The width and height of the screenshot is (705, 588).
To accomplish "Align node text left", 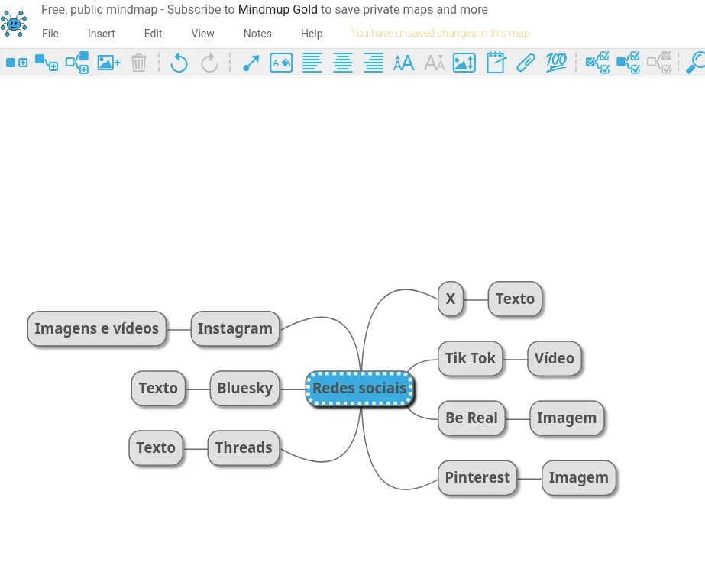I will pos(312,63).
